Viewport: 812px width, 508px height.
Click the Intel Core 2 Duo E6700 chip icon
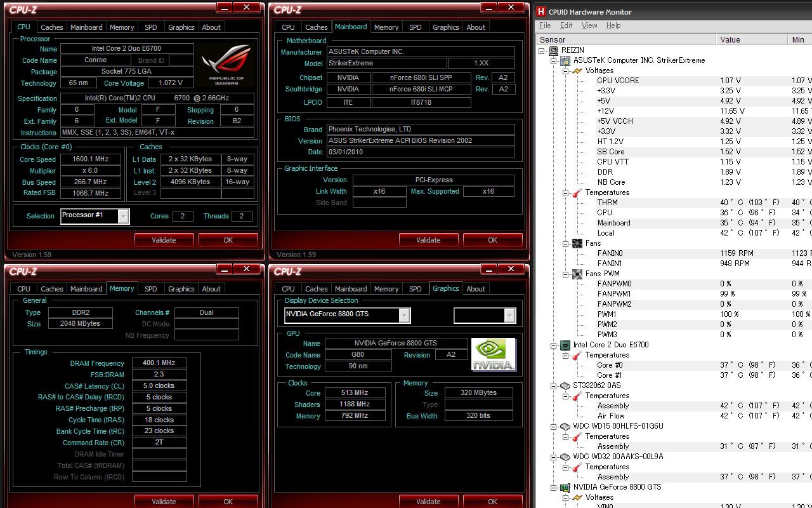pos(565,345)
